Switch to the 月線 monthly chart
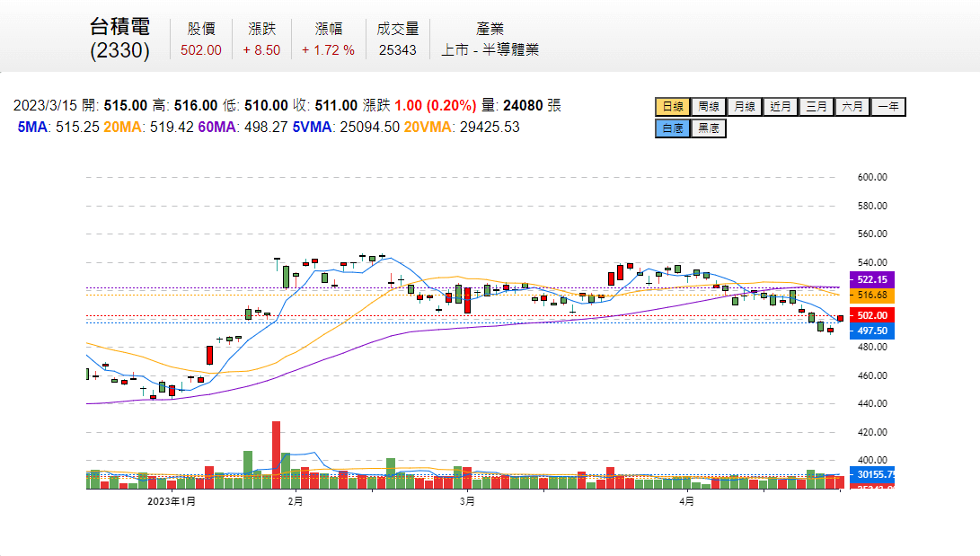The image size is (980, 556). pos(745,107)
